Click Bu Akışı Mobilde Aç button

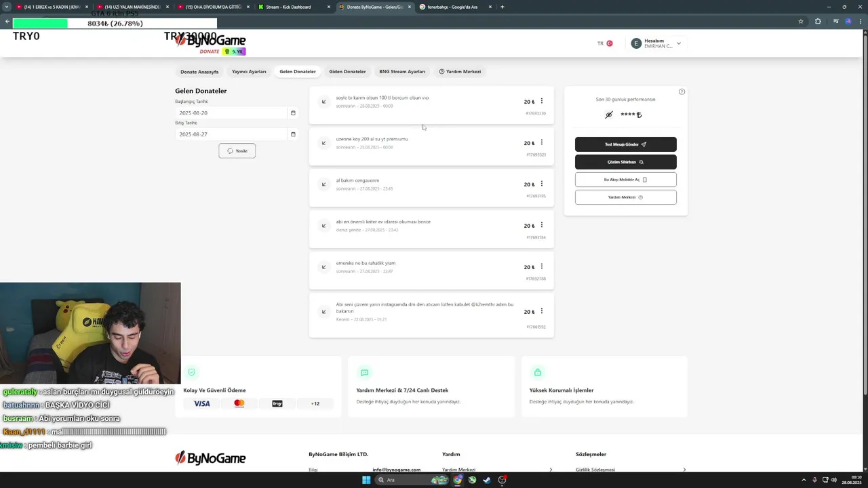(x=626, y=180)
